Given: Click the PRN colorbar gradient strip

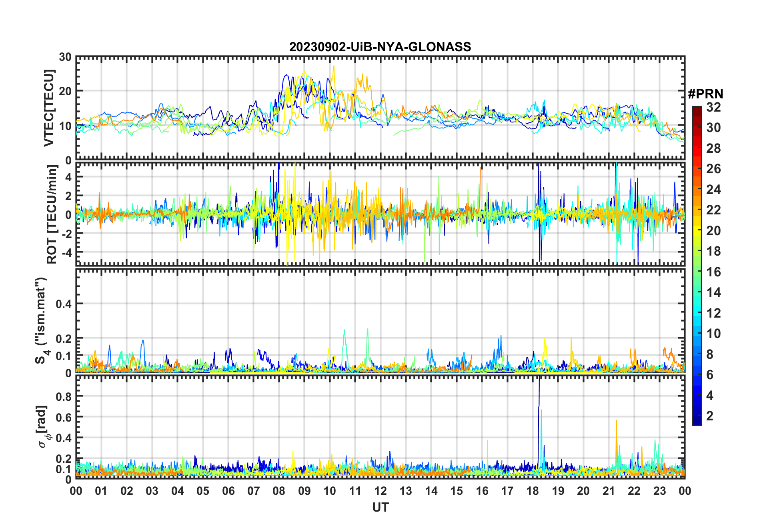Looking at the screenshot, I should point(697,266).
